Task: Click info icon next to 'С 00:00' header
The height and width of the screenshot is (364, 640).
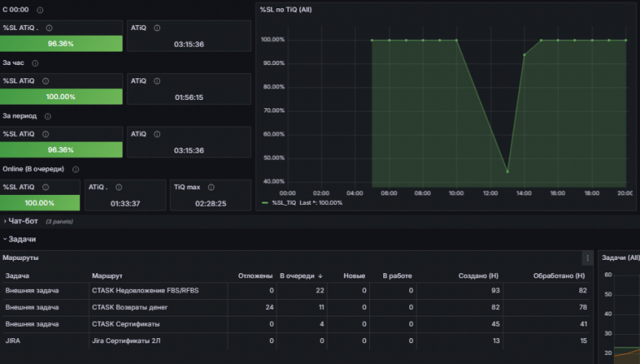Action: [x=40, y=10]
